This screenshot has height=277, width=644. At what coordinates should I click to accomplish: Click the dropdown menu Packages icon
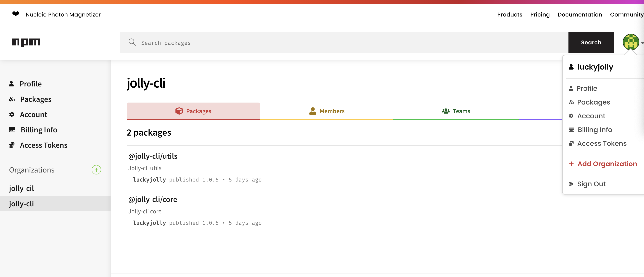tap(571, 102)
